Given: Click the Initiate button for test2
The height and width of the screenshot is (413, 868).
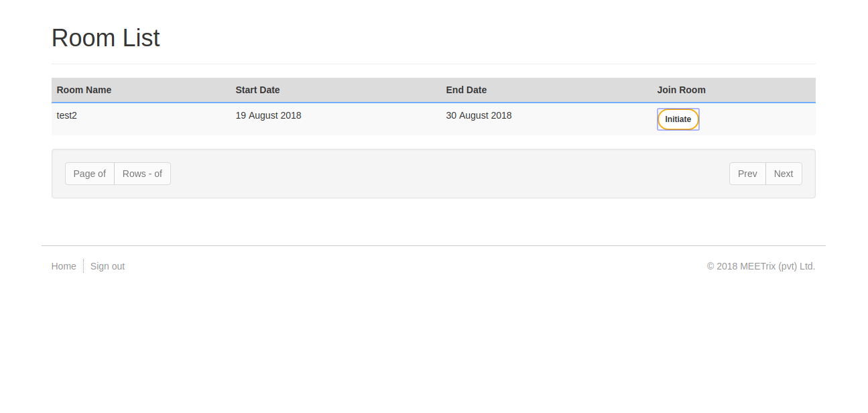Looking at the screenshot, I should point(678,119).
